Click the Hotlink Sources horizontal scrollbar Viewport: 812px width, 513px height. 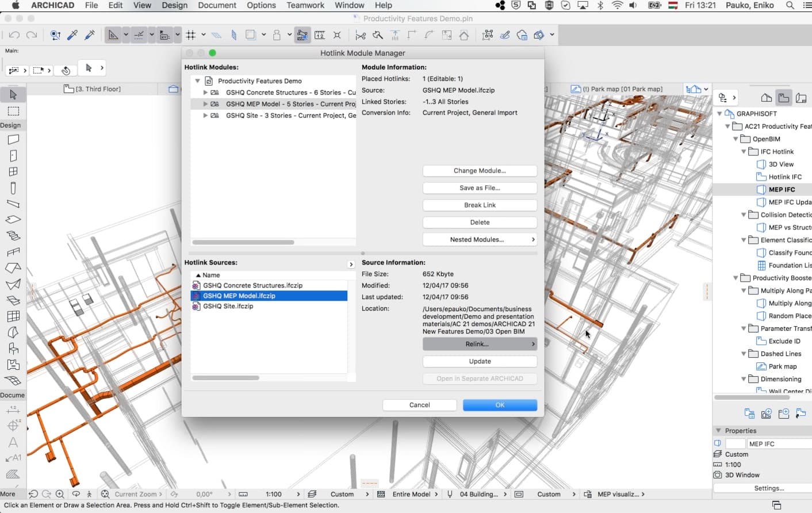226,378
